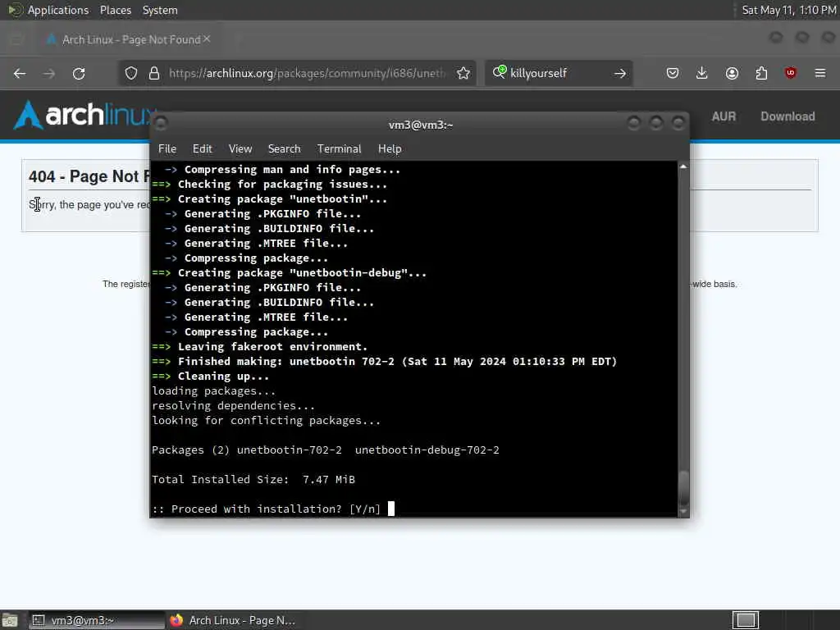Click the search engine magnifier icon

click(500, 72)
